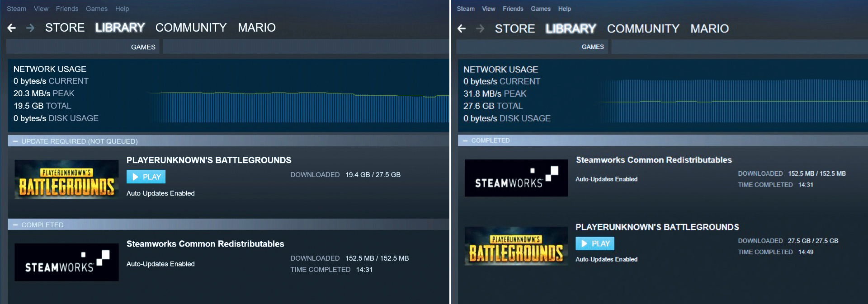868x304 pixels.
Task: Open the PUBG thumbnail under Update Required
Action: point(66,179)
